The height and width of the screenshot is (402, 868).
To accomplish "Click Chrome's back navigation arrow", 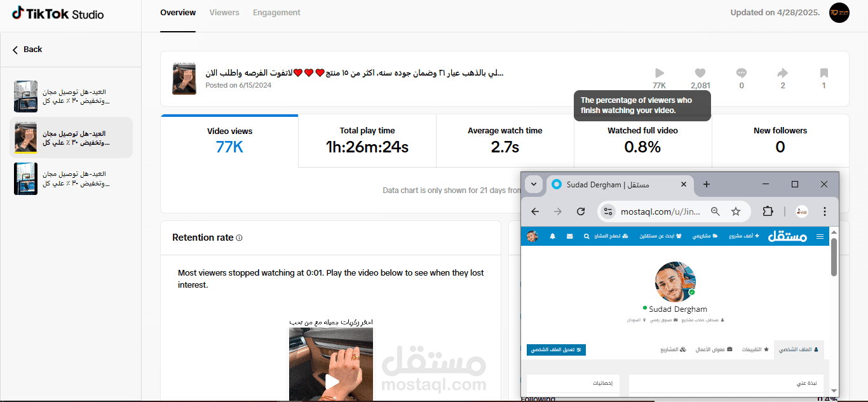I will [535, 211].
